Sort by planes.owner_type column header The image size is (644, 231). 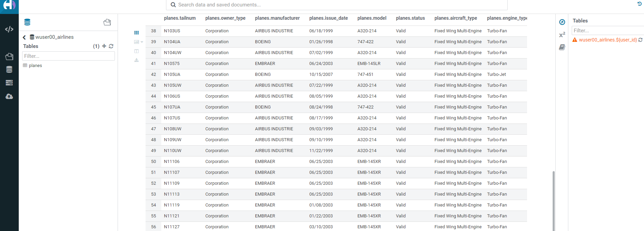[225, 18]
